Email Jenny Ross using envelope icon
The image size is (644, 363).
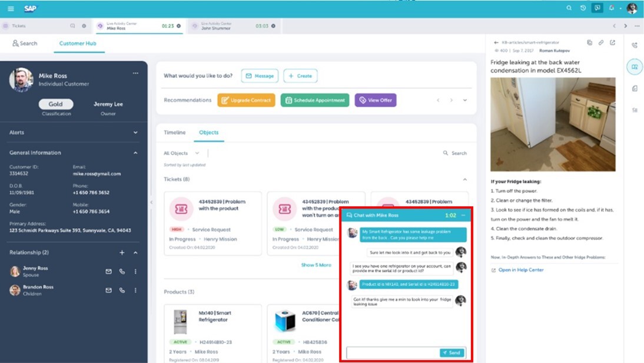(108, 272)
